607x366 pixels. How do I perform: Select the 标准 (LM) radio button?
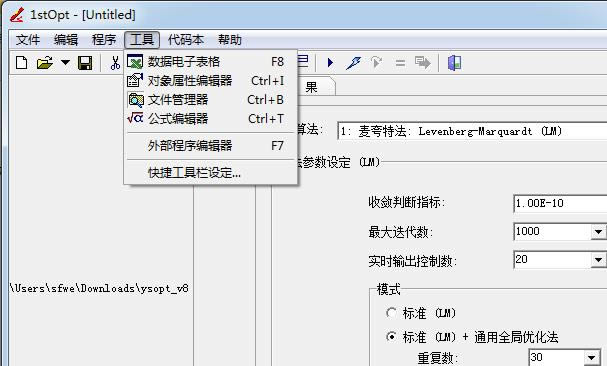click(391, 313)
